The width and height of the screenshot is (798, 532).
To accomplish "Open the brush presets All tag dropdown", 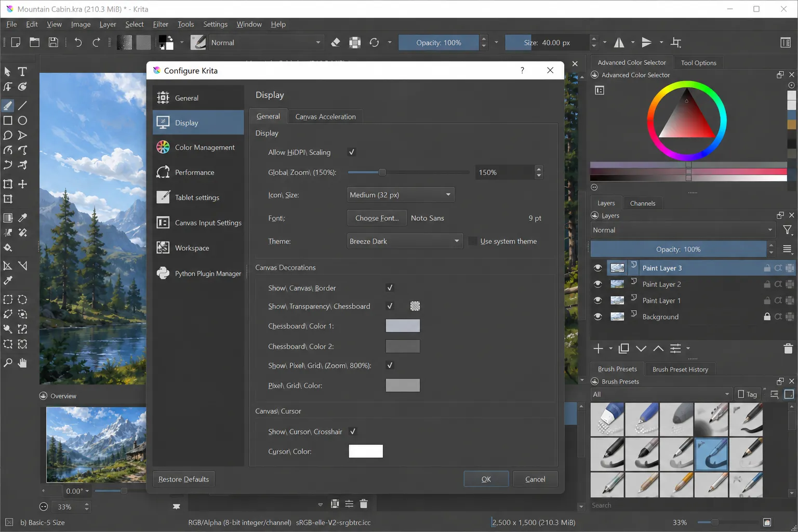I will (661, 394).
